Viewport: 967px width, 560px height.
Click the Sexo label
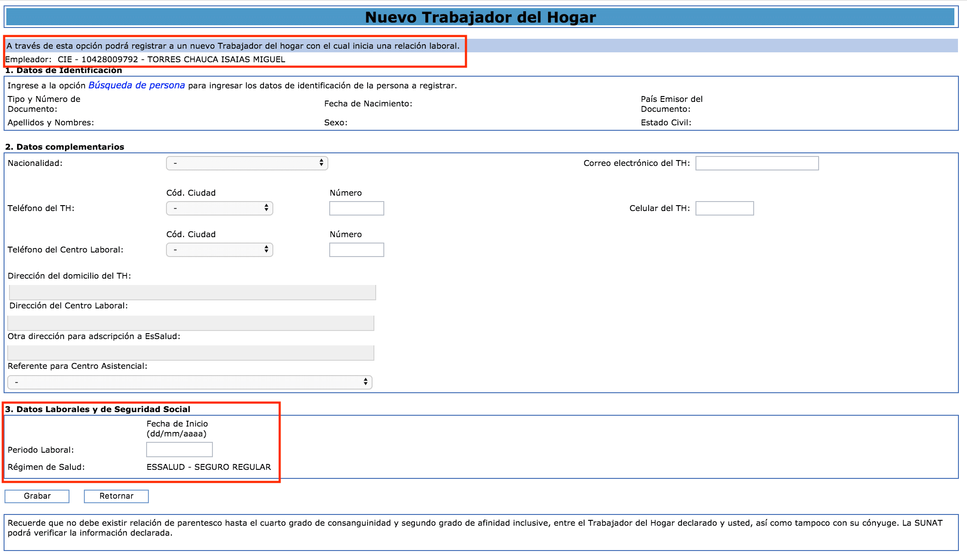click(x=336, y=122)
